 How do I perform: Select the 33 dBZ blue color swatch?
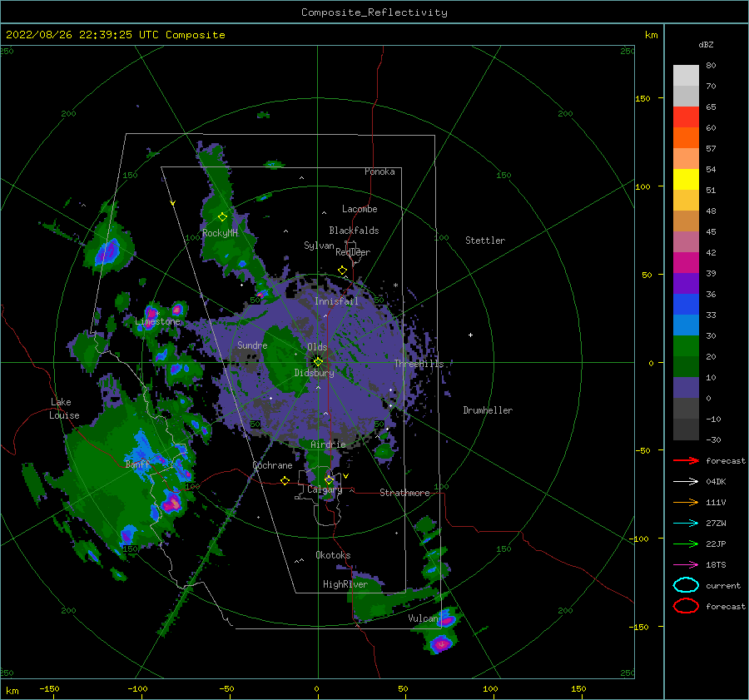click(686, 304)
